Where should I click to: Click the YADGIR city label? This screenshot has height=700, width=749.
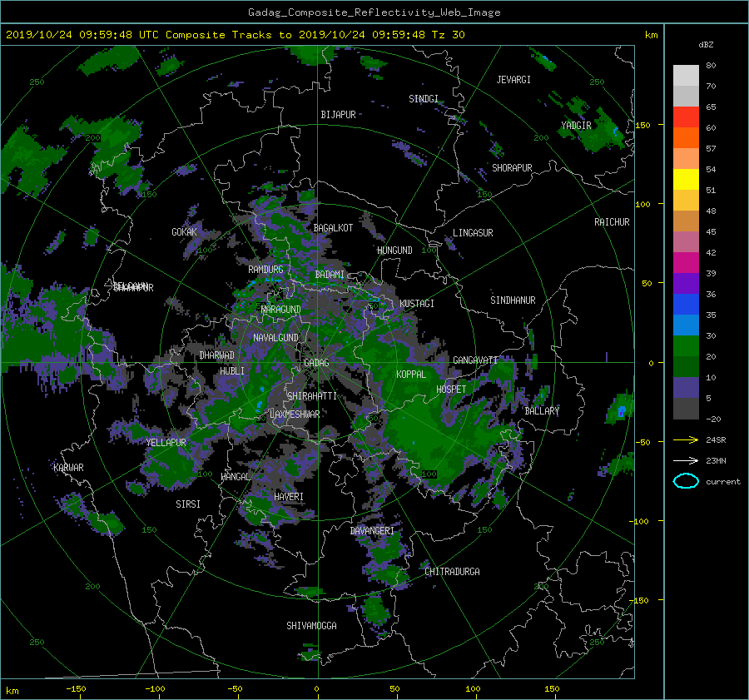tap(576, 126)
